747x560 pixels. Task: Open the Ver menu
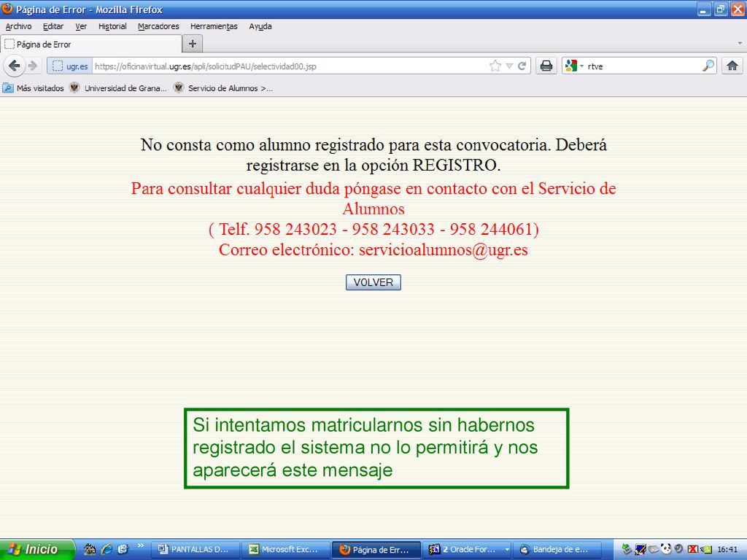pos(81,26)
